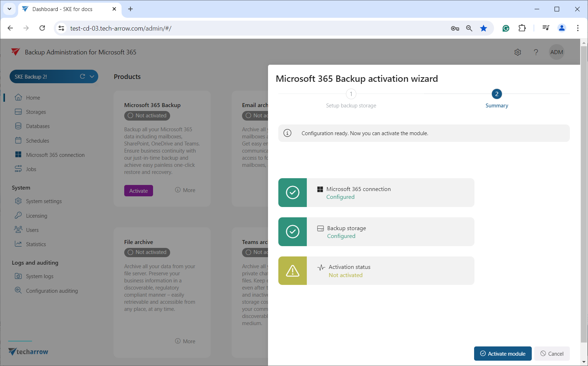Open the tab search chevron dropdown

pyautogui.click(x=10, y=9)
